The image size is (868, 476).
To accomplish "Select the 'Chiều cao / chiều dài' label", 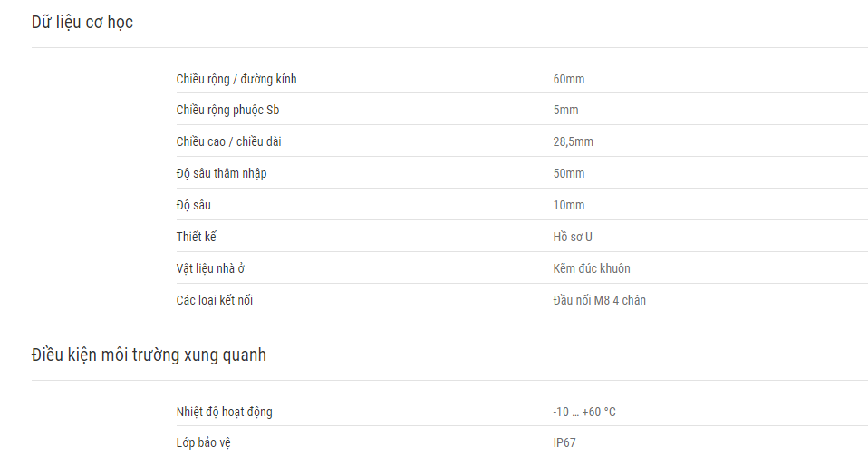I will [228, 141].
